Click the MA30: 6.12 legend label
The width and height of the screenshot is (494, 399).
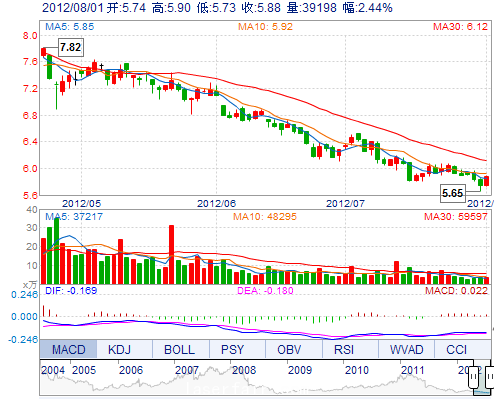(x=460, y=27)
